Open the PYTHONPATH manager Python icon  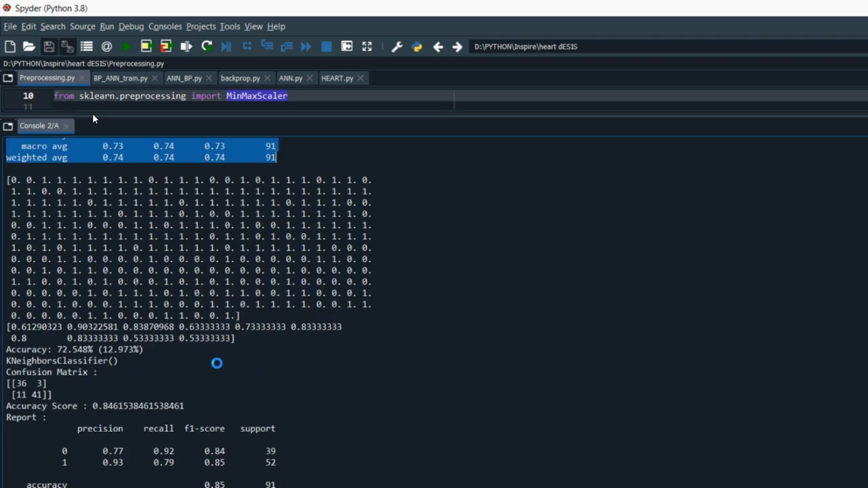pos(417,47)
